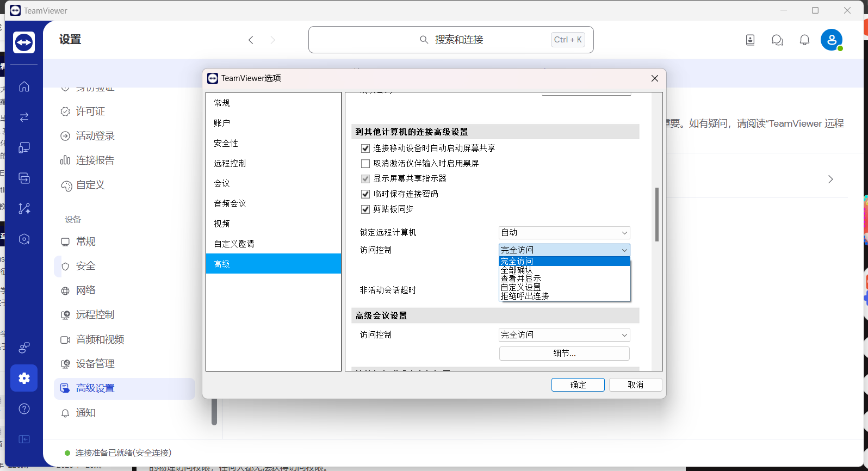Screen dimensions: 868x471
Task: Open 连接报告 settings page
Action: [125, 160]
